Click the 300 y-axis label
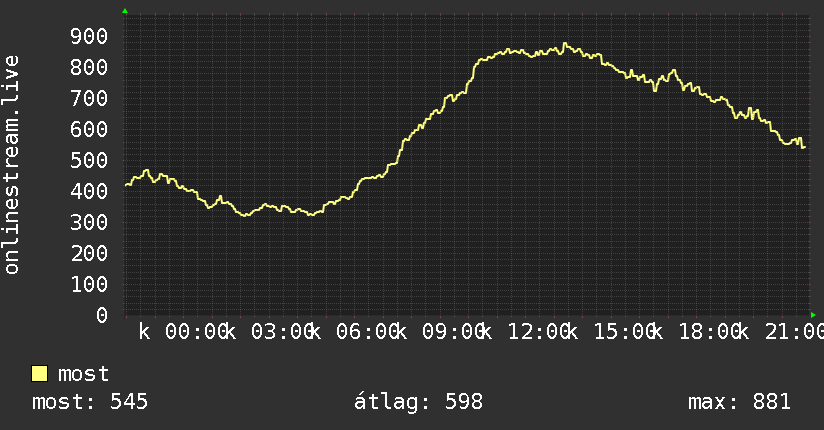The width and height of the screenshot is (824, 430). click(x=89, y=222)
